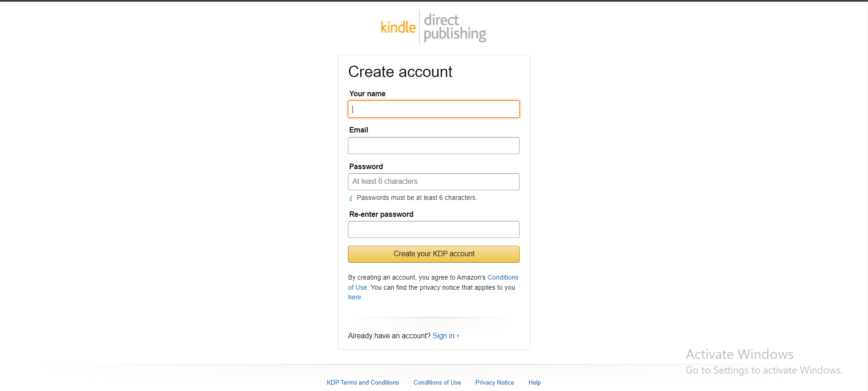868x391 pixels.
Task: Click the Kindle Direct Publishing logo
Action: [433, 27]
